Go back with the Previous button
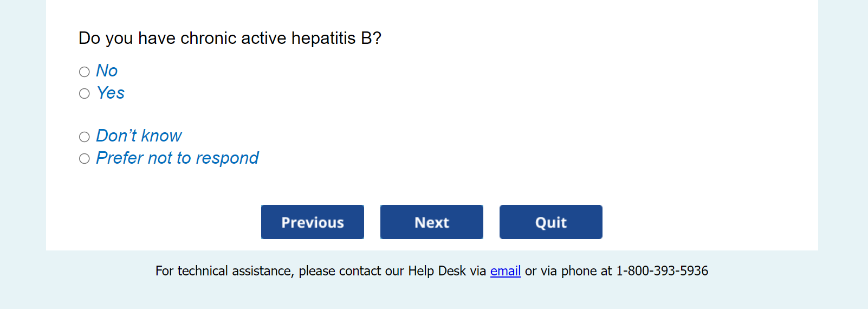Viewport: 868px width, 309px height. tap(313, 222)
